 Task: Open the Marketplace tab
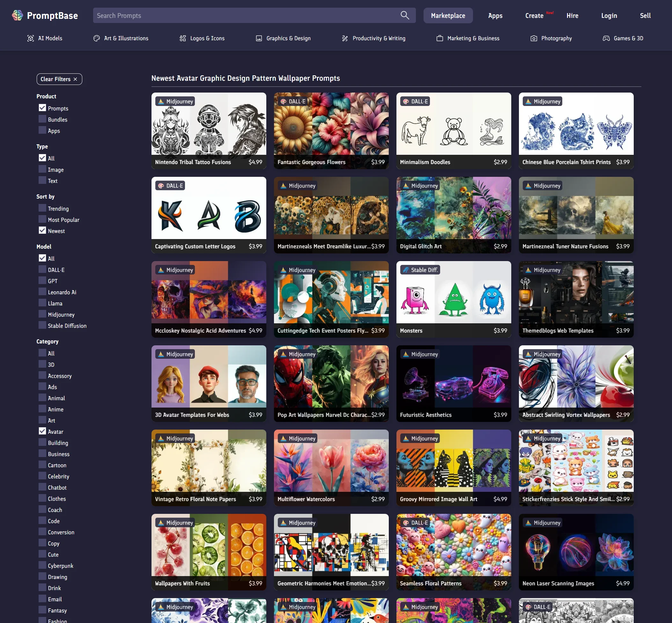coord(448,16)
